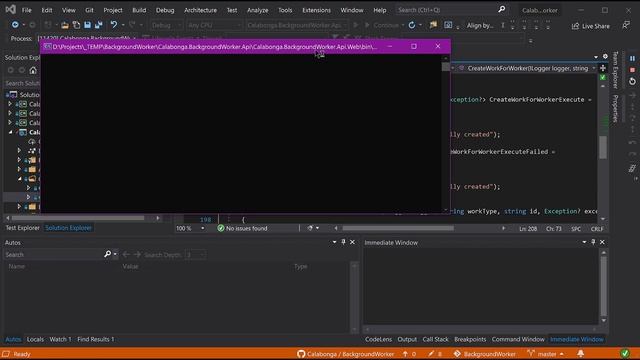Click the split editor plus icon
Screen dimensions: 640x360
point(603,68)
